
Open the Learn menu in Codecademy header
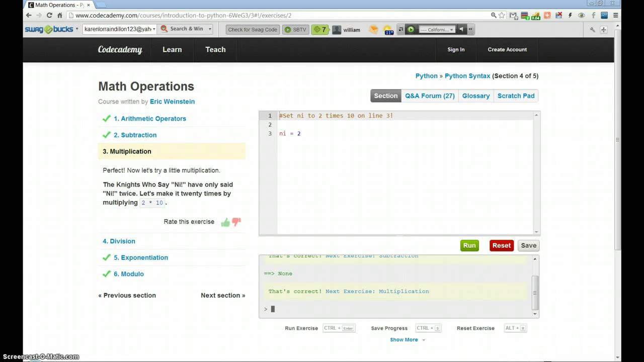[172, 49]
